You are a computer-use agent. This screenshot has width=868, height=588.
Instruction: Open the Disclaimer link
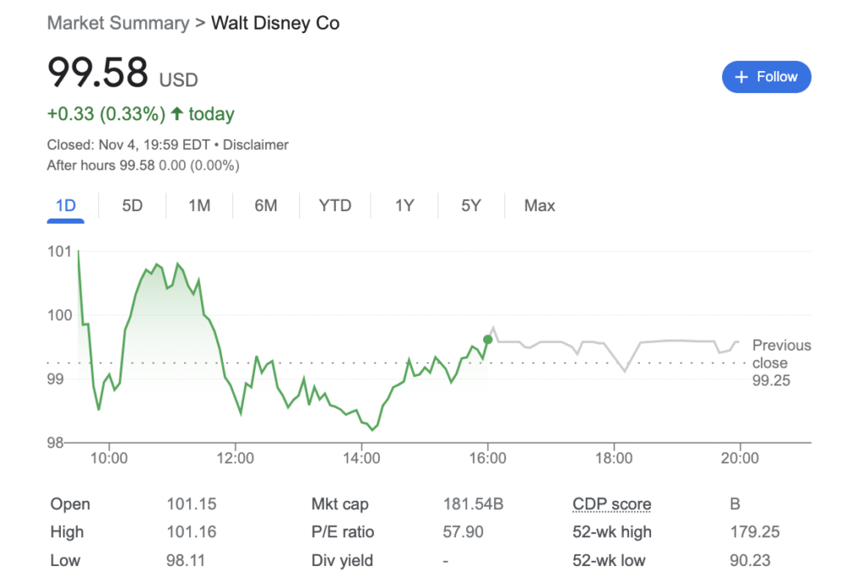click(x=256, y=145)
